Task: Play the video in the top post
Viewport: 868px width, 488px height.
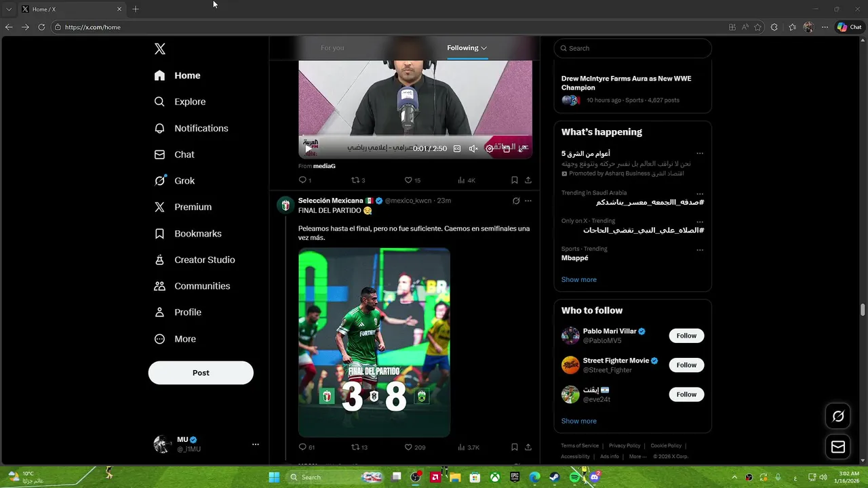Action: coord(308,148)
